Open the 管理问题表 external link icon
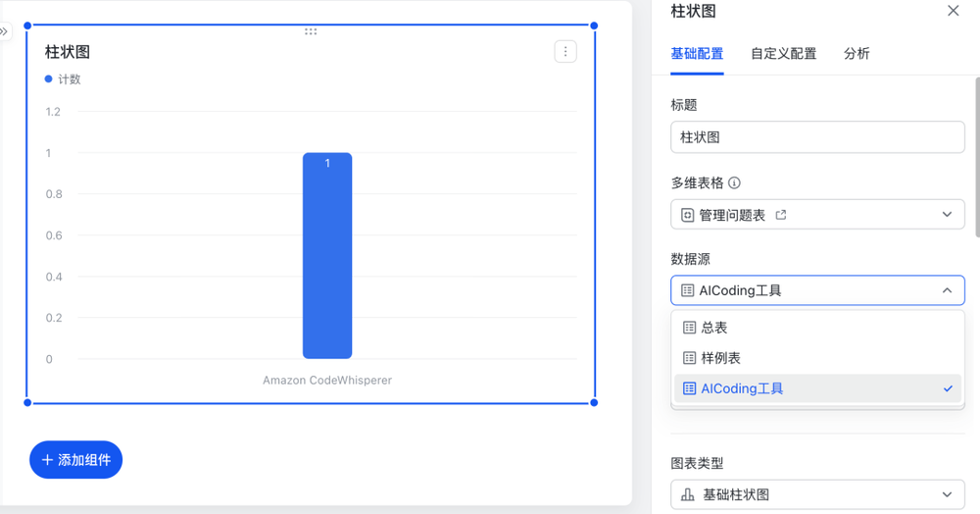 pos(781,215)
